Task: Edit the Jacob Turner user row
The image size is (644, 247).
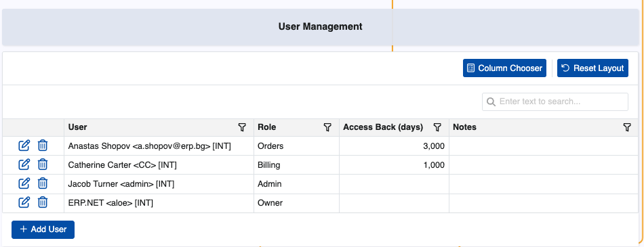Action: pyautogui.click(x=24, y=183)
